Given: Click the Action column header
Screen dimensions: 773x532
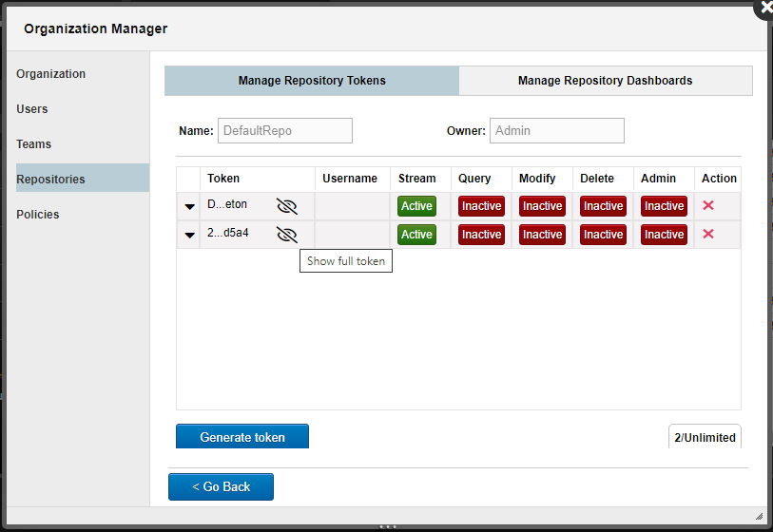Looking at the screenshot, I should coord(719,179).
